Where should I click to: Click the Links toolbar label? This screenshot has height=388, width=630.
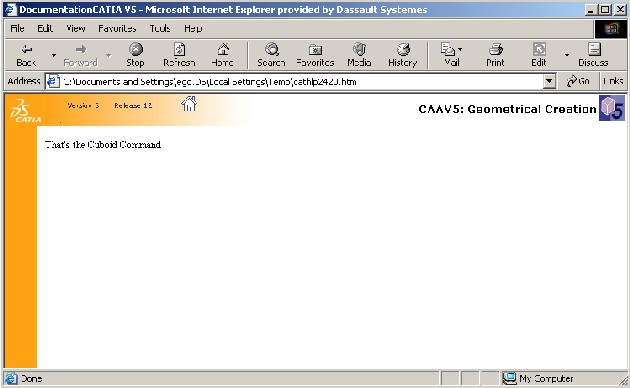coord(613,82)
